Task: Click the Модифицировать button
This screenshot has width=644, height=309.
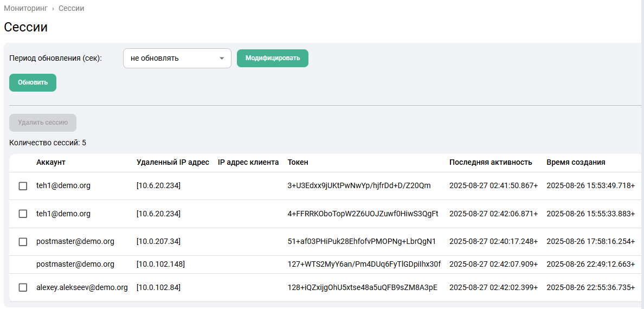Action: (272, 59)
